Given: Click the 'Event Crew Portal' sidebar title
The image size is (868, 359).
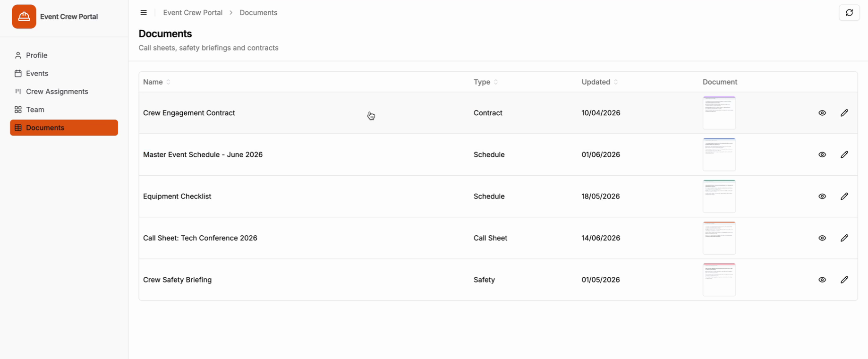Looking at the screenshot, I should (x=69, y=17).
